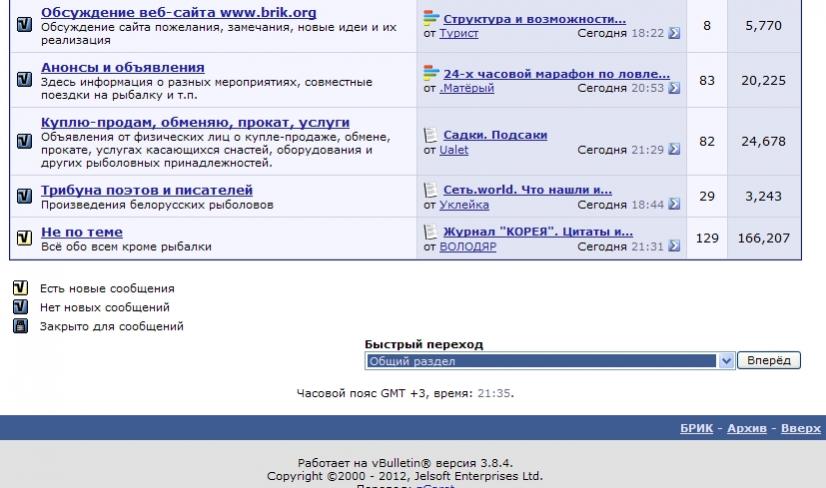
Task: Go to last post arrow by .Матёрый
Action: coord(674,89)
